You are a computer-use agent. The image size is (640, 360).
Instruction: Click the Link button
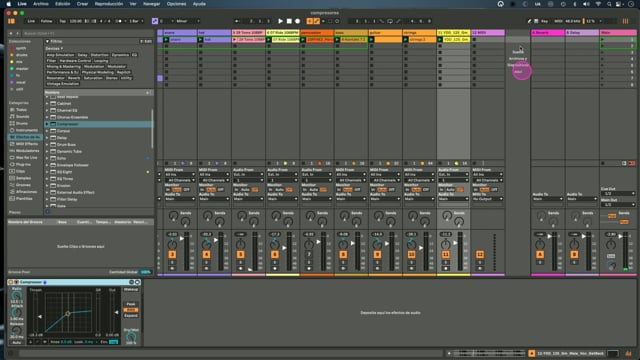tap(31, 21)
